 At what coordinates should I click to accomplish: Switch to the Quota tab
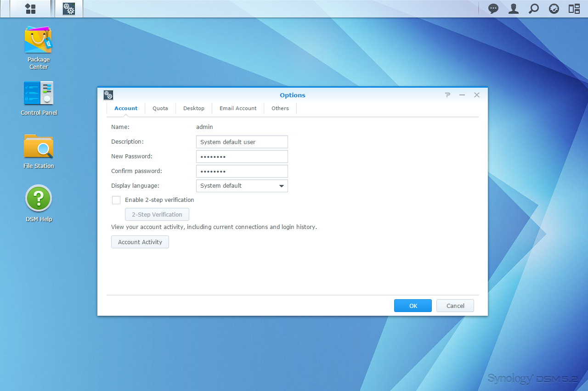(160, 108)
